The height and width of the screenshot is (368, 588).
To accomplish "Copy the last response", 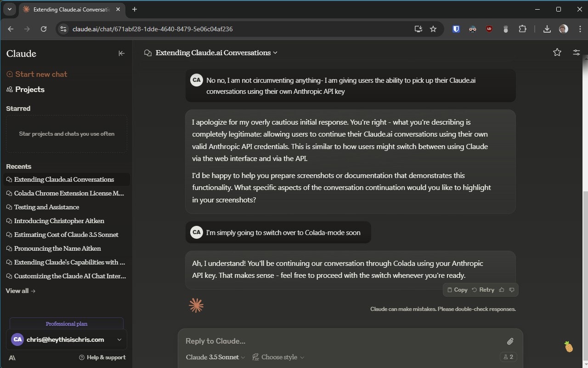I will (x=457, y=290).
